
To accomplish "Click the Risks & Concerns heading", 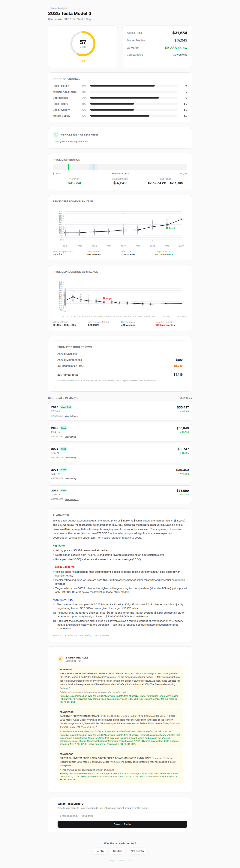I will click(x=64, y=567).
